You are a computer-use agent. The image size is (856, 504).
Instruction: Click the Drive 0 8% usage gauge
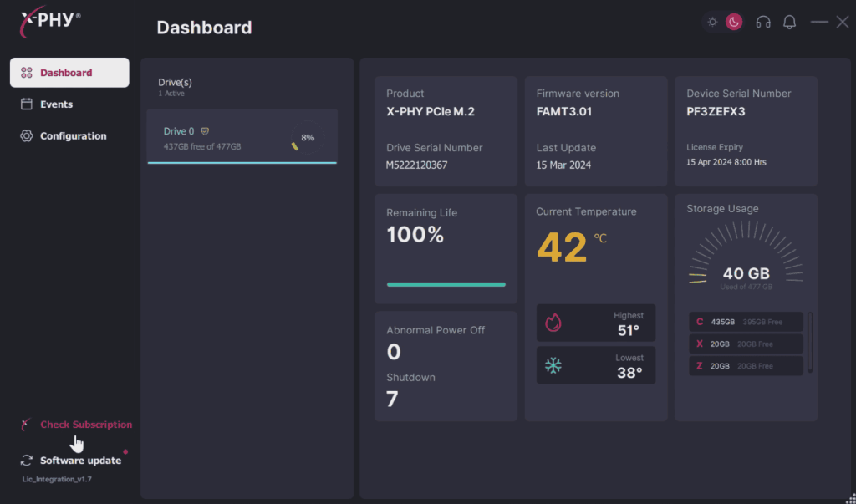306,138
